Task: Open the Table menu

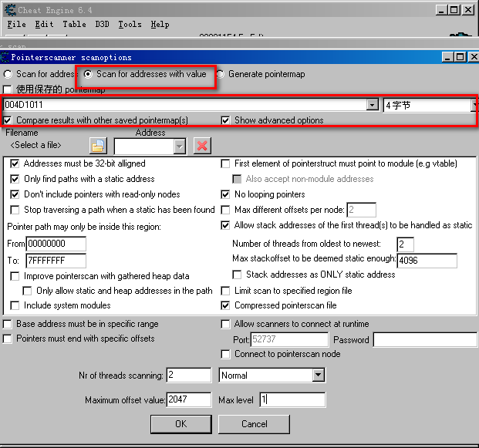Action: (x=74, y=24)
